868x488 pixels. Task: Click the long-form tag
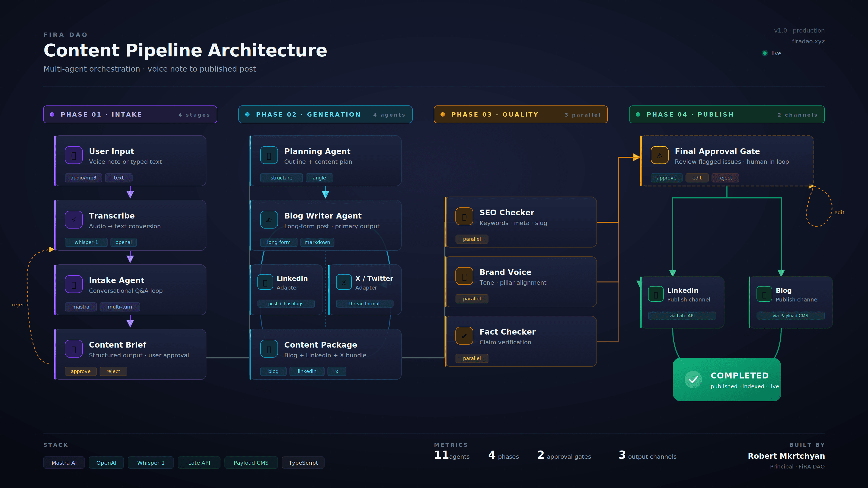(279, 242)
